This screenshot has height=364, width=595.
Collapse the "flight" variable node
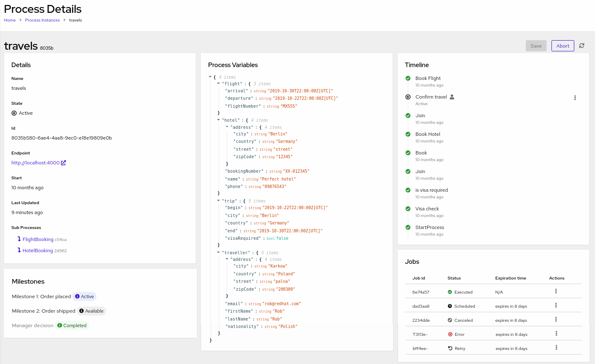219,84
